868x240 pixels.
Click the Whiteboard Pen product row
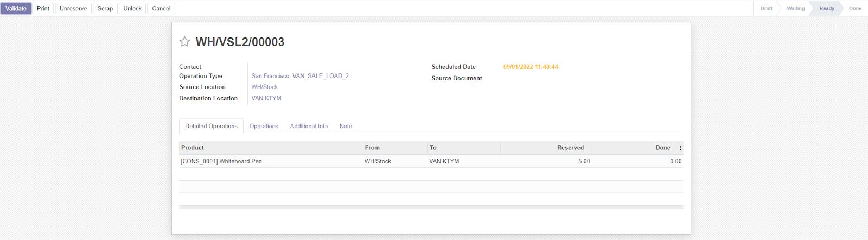click(221, 161)
